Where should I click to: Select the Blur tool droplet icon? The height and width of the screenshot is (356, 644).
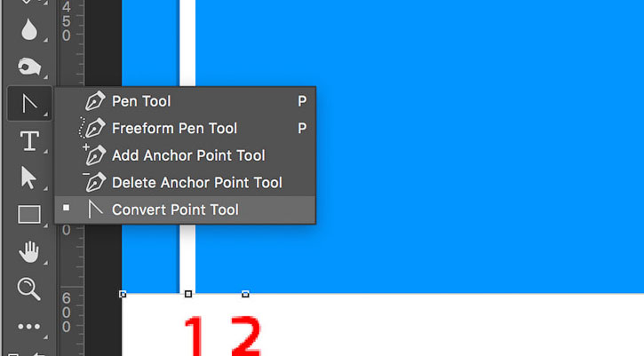pos(29,29)
